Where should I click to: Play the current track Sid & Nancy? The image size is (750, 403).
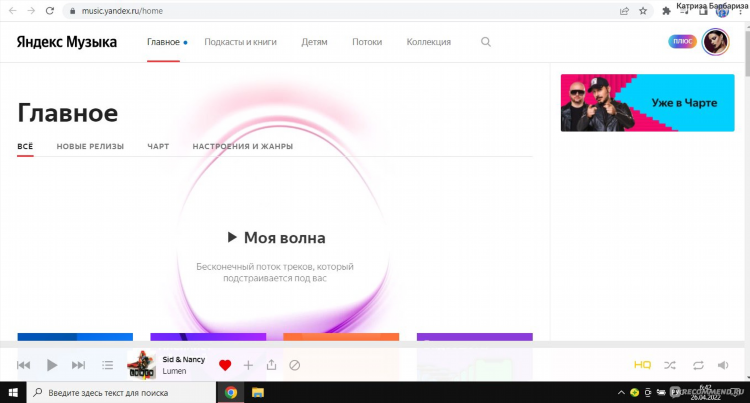pyautogui.click(x=52, y=365)
